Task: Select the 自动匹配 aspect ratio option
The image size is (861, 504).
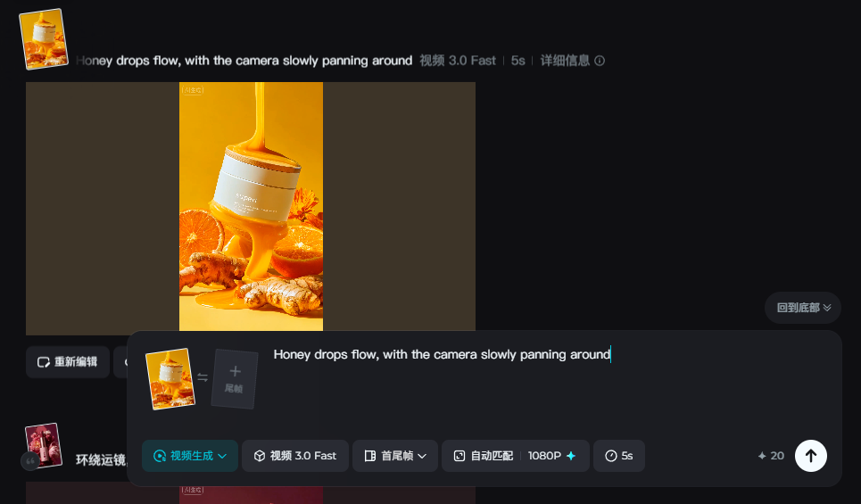Action: 484,456
